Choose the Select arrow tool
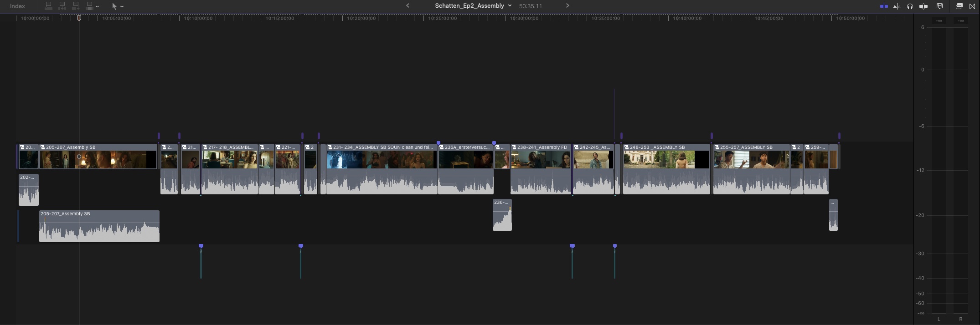980x325 pixels. (x=114, y=6)
